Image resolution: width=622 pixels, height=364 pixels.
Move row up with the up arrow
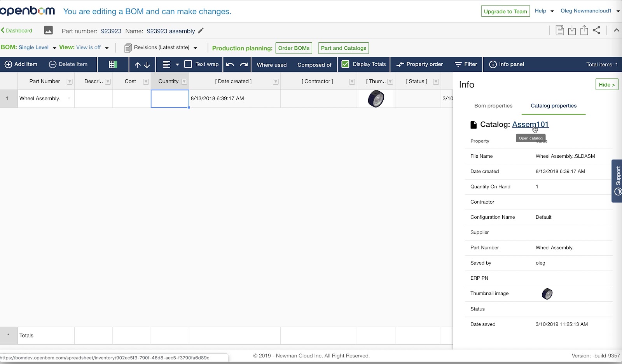tap(138, 65)
